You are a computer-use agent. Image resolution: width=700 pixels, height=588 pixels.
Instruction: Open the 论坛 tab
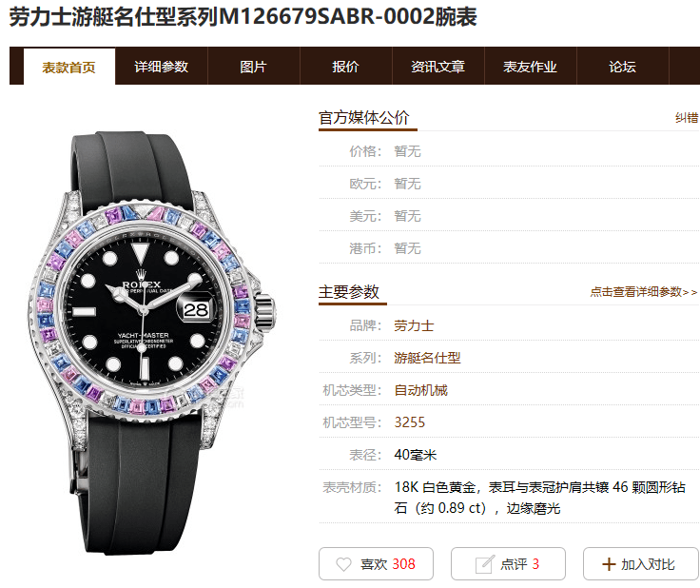[x=622, y=67]
